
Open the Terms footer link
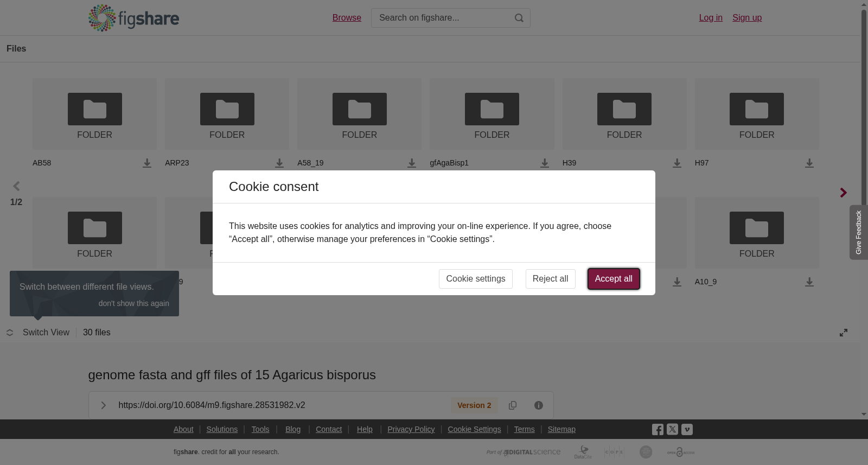524,429
